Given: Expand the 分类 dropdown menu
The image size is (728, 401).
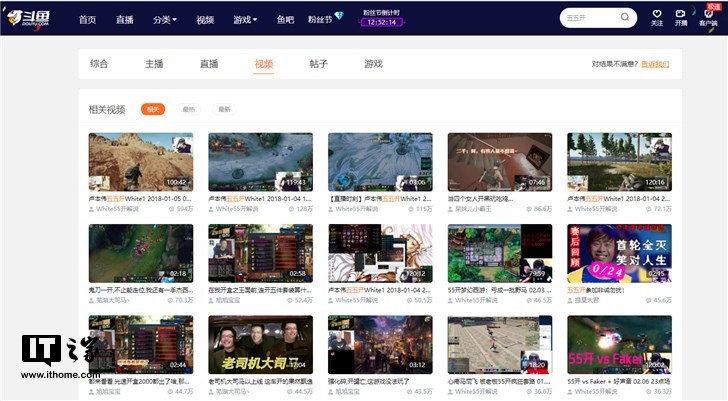Looking at the screenshot, I should point(165,19).
